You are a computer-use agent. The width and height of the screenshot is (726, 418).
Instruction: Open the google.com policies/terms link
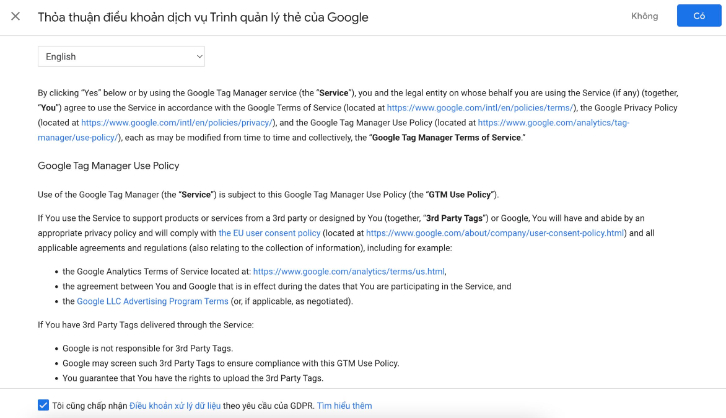click(x=480, y=108)
